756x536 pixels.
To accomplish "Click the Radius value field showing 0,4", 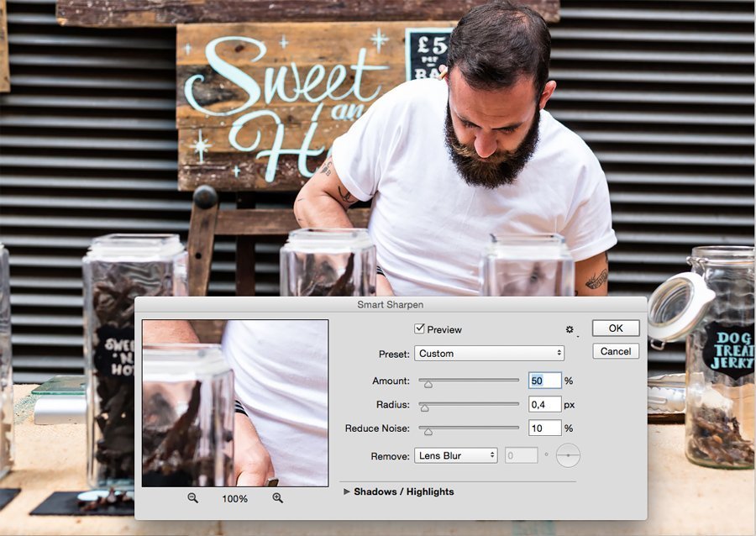I will tap(545, 404).
